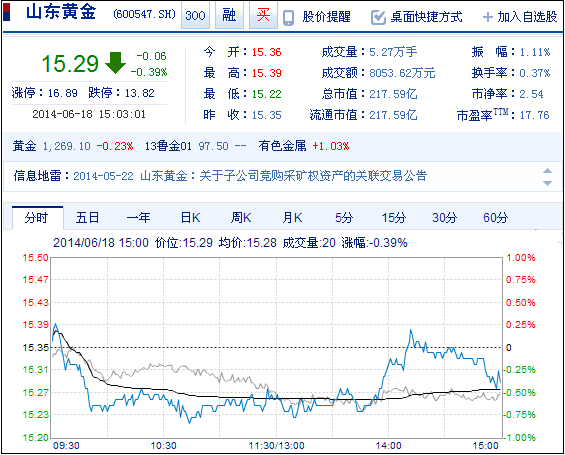Click the current price 15.29

[70, 64]
